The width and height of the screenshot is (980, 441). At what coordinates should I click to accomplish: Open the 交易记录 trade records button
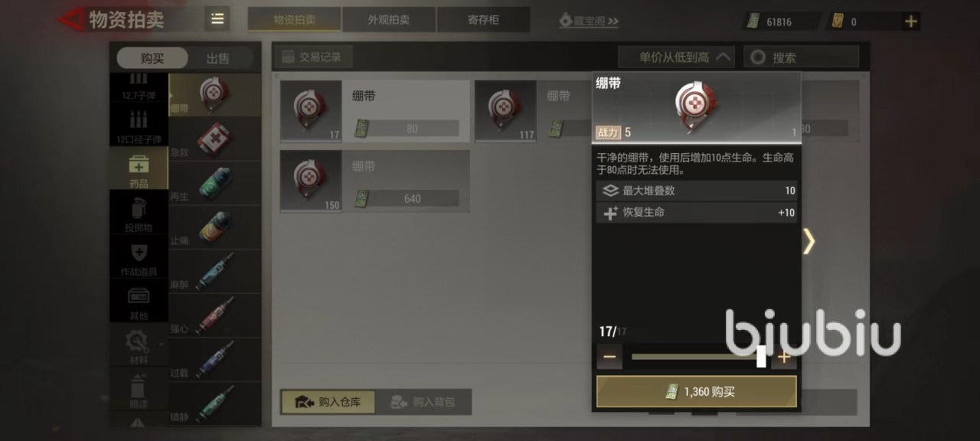312,57
